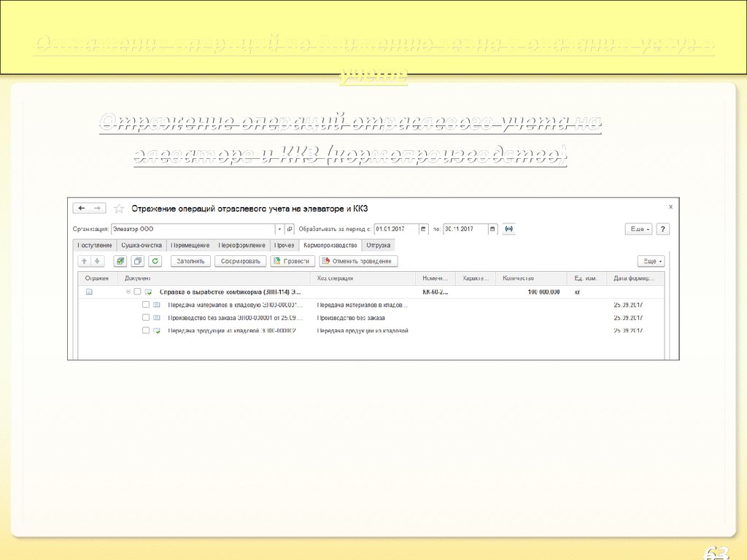Click the Номенк... column header
The height and width of the screenshot is (560, 747).
[436, 278]
